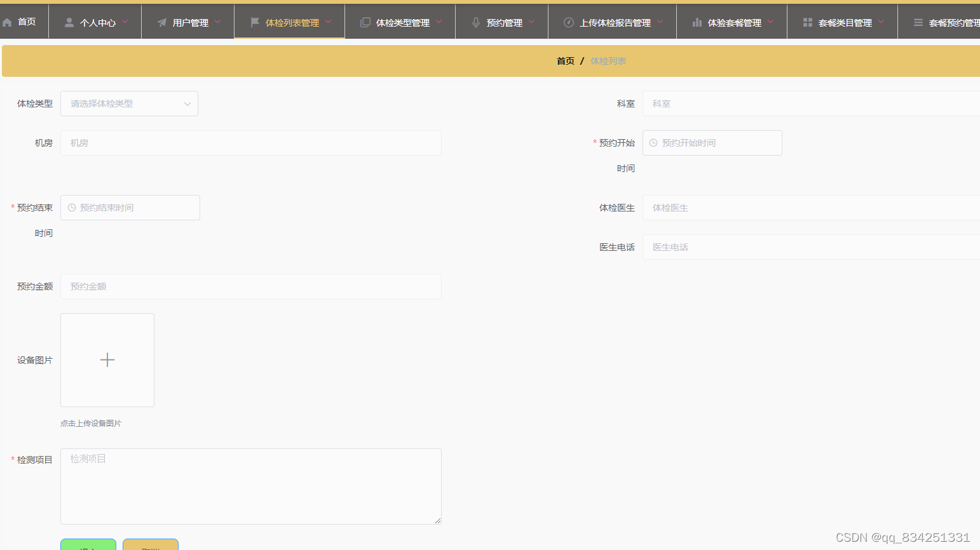Expand the 体验套餐管理 menu chevron

point(771,22)
